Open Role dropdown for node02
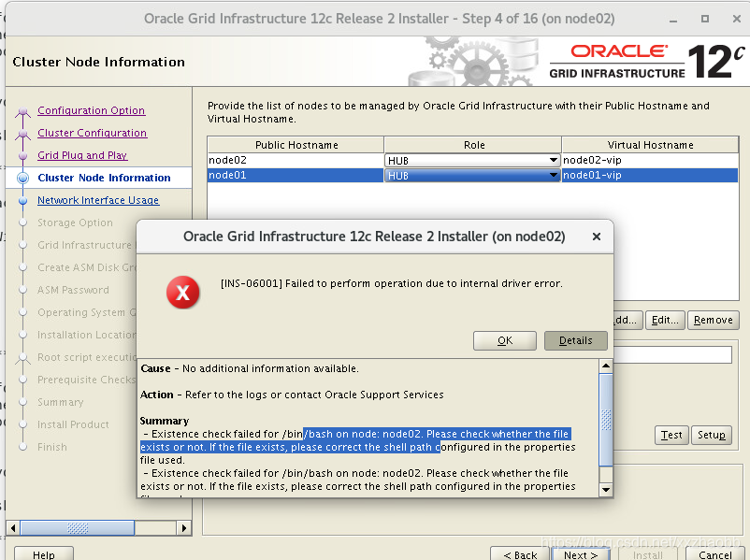 [554, 160]
